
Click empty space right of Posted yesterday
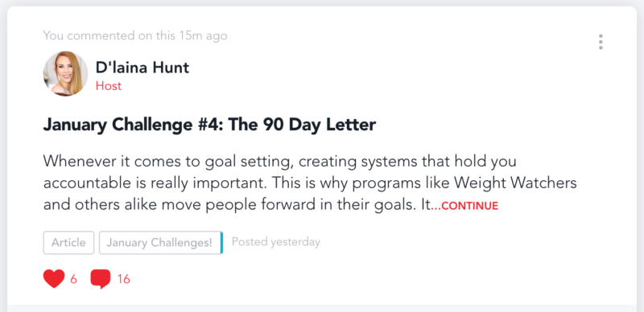[x=452, y=242]
